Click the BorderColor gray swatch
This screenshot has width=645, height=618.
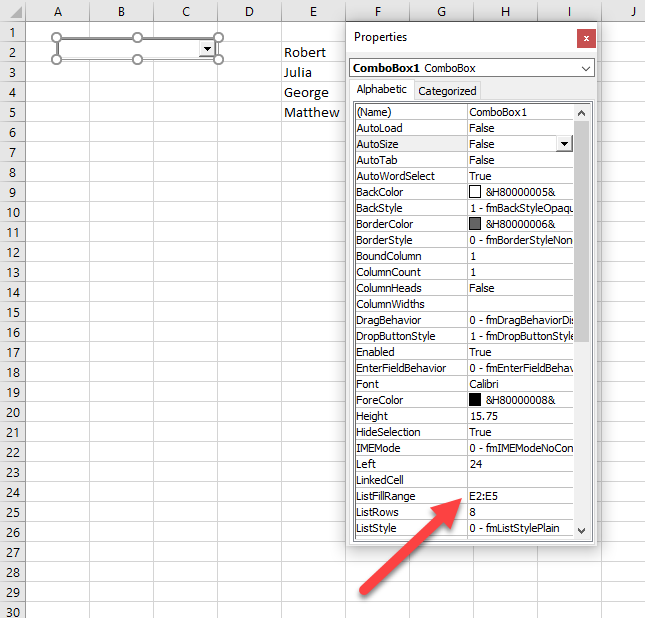pyautogui.click(x=475, y=224)
